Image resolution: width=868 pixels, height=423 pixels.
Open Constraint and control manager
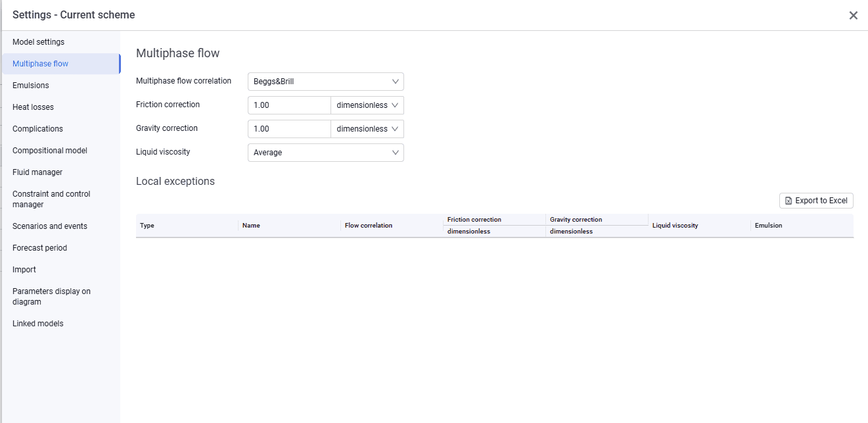(60, 199)
